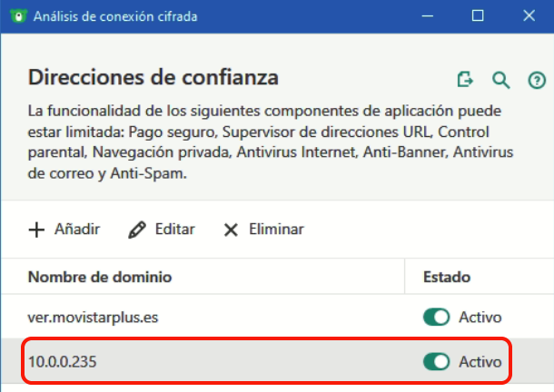554x392 pixels.
Task: Open help with the question mark icon
Action: point(537,80)
